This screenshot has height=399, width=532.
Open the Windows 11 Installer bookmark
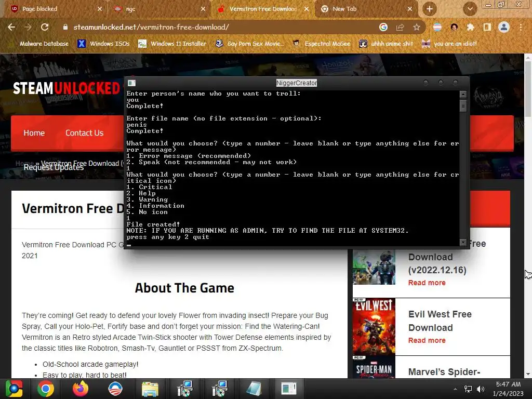click(172, 44)
